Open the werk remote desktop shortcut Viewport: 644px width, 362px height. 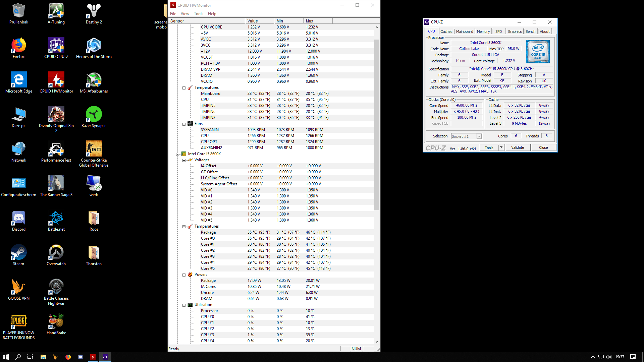(94, 186)
